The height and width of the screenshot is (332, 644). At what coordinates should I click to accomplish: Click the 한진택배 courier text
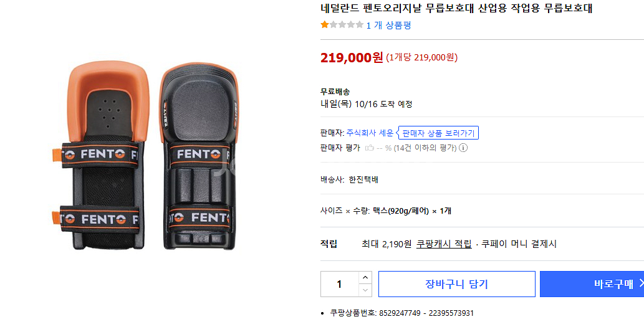[363, 179]
